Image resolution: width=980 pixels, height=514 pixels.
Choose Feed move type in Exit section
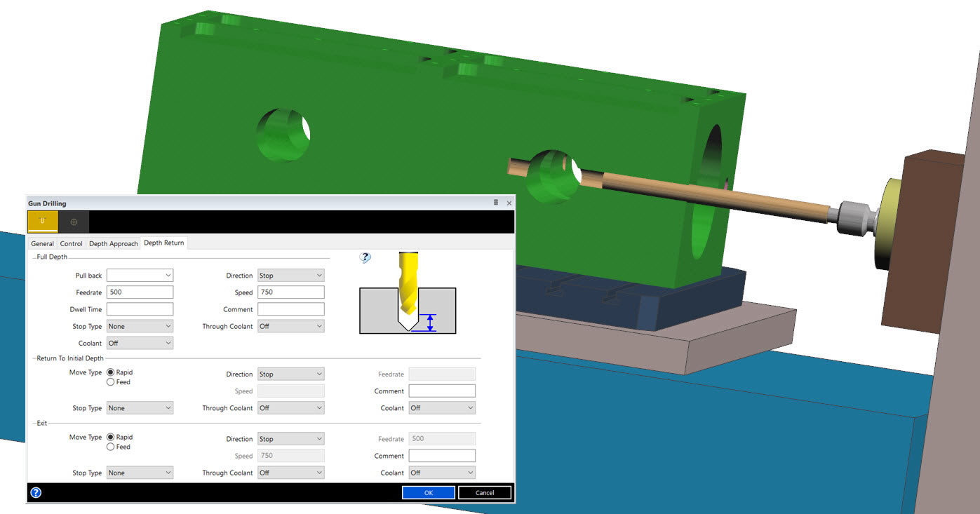pos(111,447)
